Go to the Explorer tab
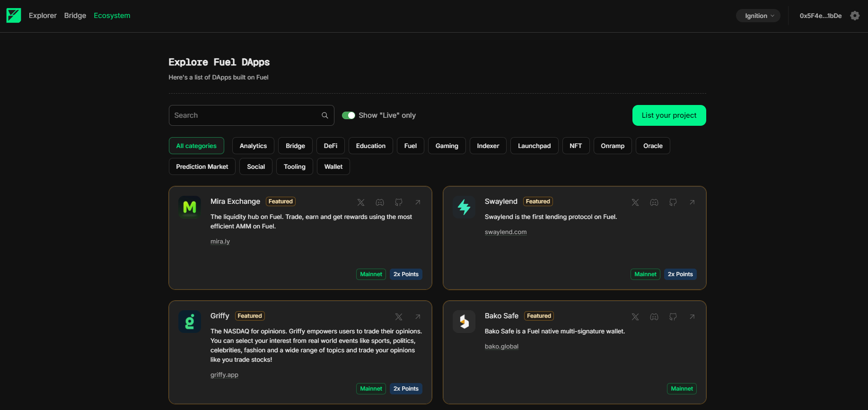 coord(43,16)
